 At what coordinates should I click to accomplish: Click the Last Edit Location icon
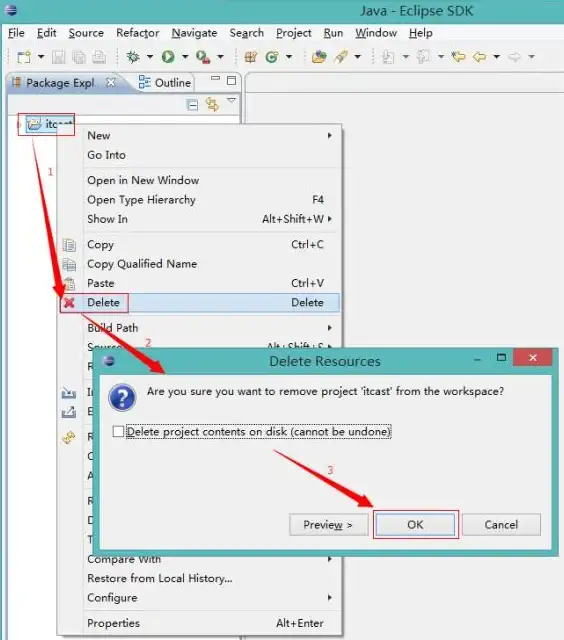coord(459,57)
